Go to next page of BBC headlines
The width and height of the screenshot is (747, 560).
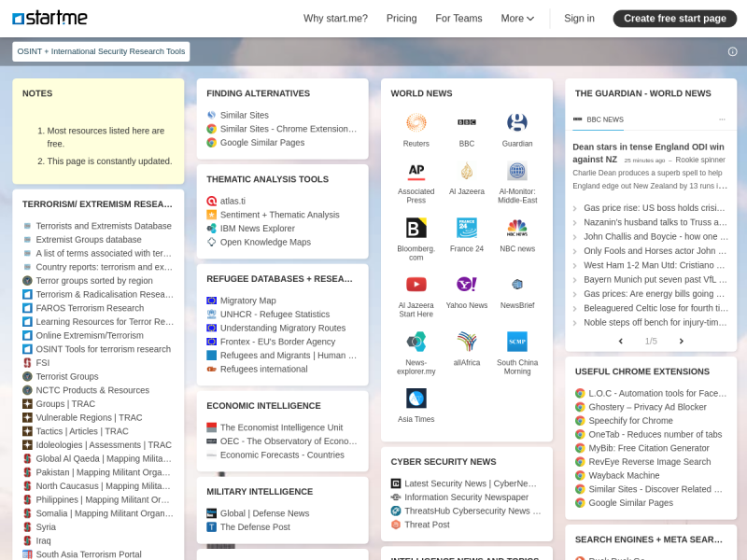point(682,341)
